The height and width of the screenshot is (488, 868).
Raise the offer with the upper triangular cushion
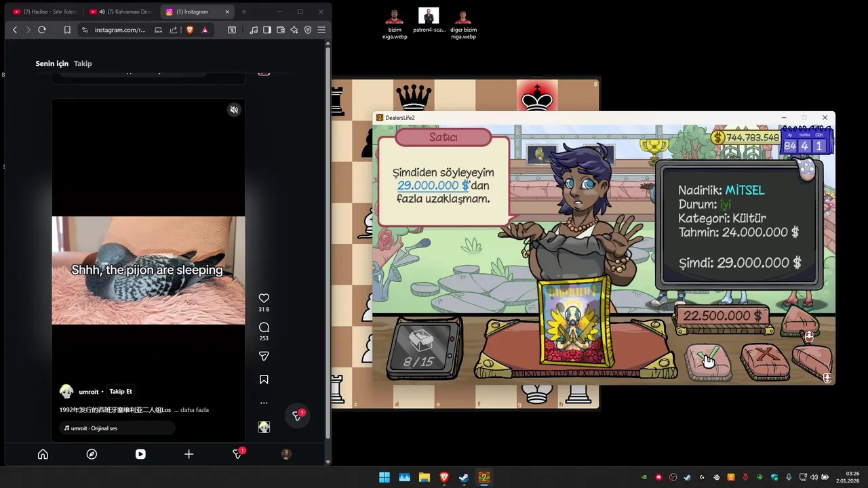pos(800,321)
